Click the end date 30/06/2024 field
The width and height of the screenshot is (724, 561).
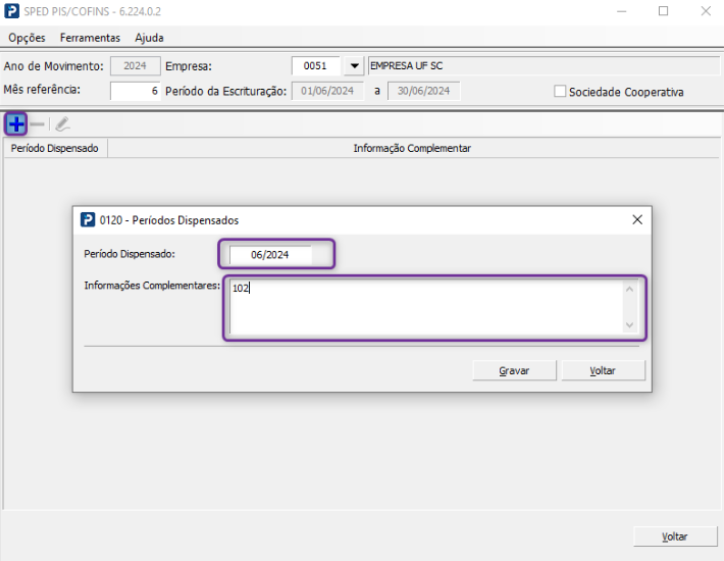[x=423, y=91]
